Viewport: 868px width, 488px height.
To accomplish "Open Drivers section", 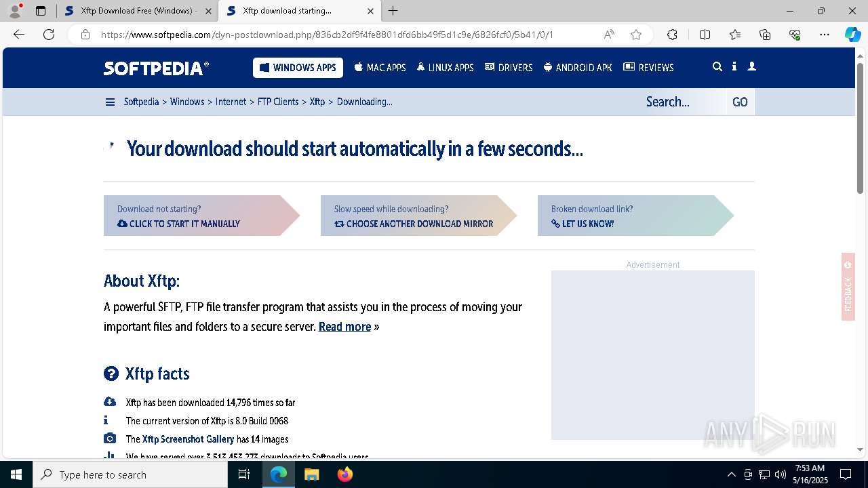I will tap(509, 68).
